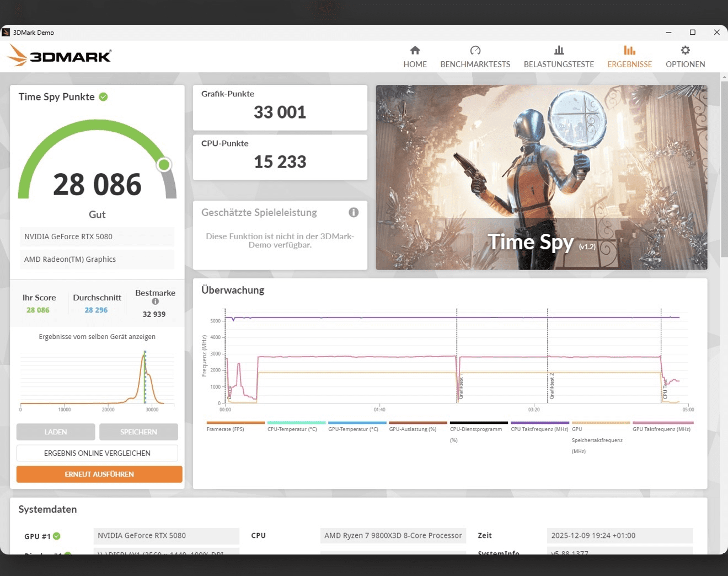This screenshot has width=728, height=576.
Task: Click the 'Gut' rating under the gauge
Action: tap(97, 214)
